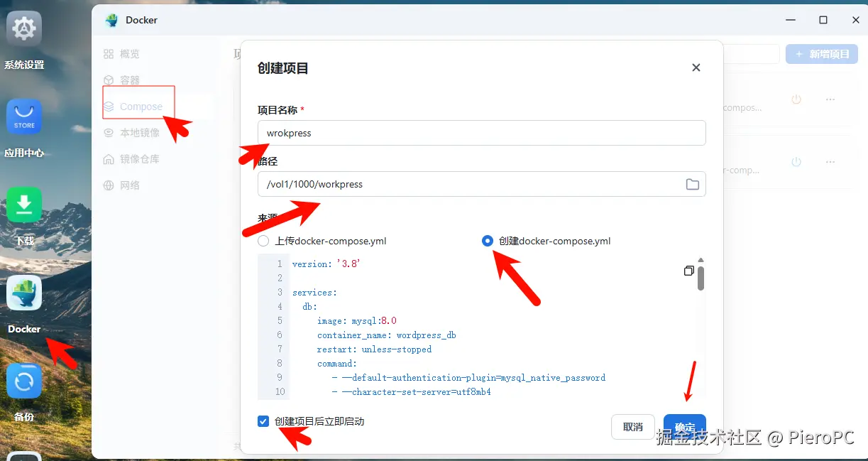The height and width of the screenshot is (461, 868).
Task: Click the 项目名称 input field
Action: (482, 133)
